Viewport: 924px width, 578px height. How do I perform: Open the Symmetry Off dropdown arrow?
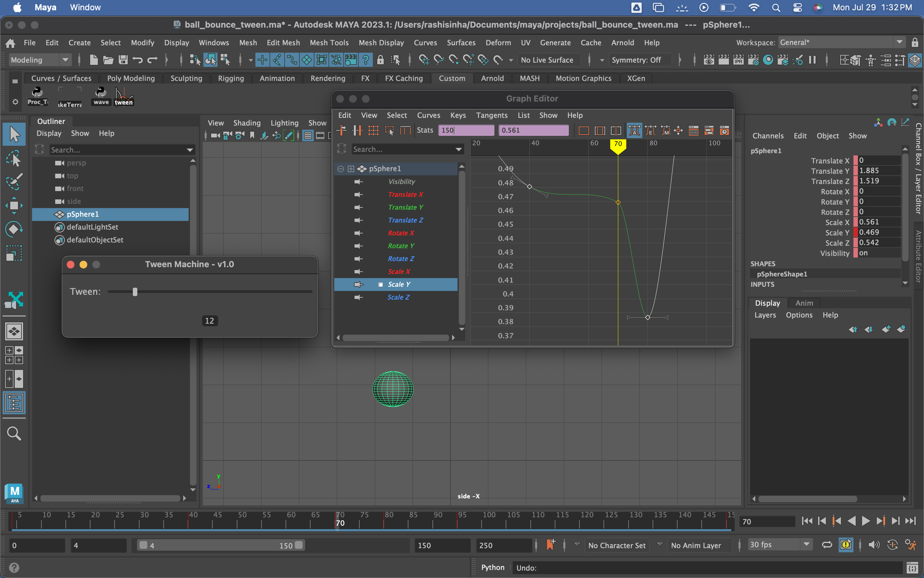[x=602, y=60]
